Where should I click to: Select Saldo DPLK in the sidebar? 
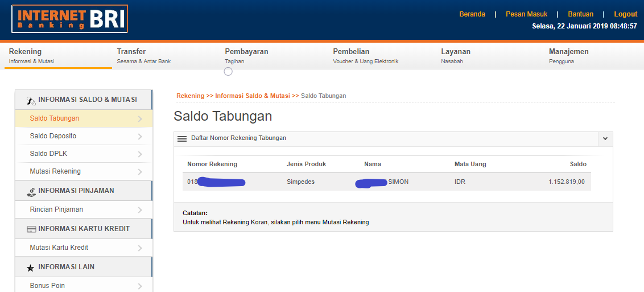click(x=84, y=154)
